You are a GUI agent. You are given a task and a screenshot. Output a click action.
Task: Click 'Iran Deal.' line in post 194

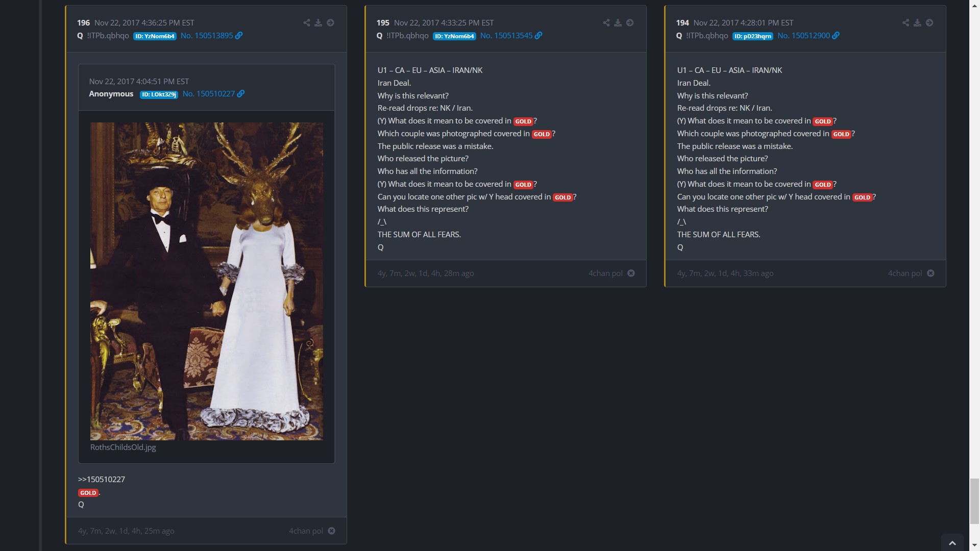pyautogui.click(x=694, y=83)
